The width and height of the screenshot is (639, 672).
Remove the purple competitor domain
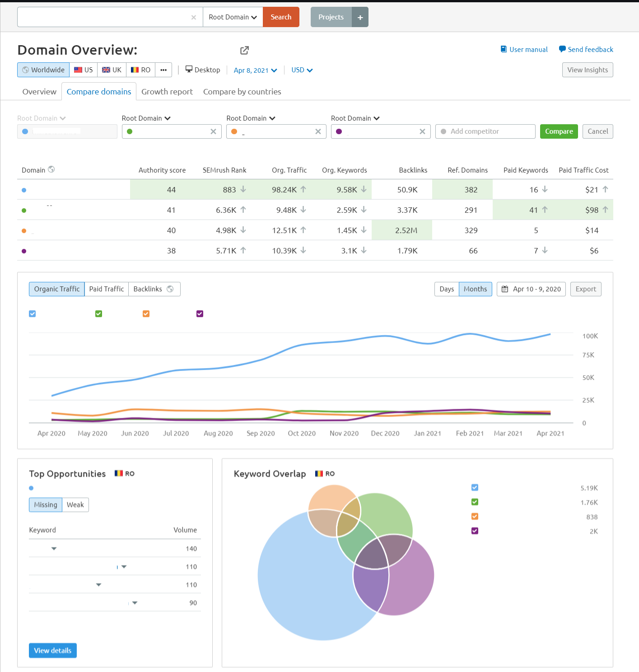tap(422, 131)
